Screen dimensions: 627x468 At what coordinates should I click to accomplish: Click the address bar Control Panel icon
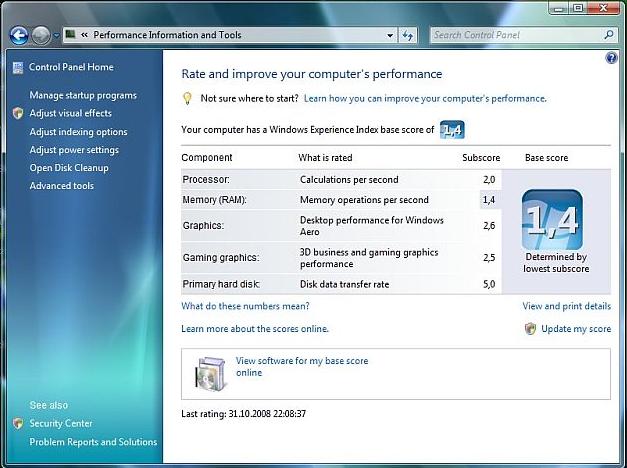(70, 35)
